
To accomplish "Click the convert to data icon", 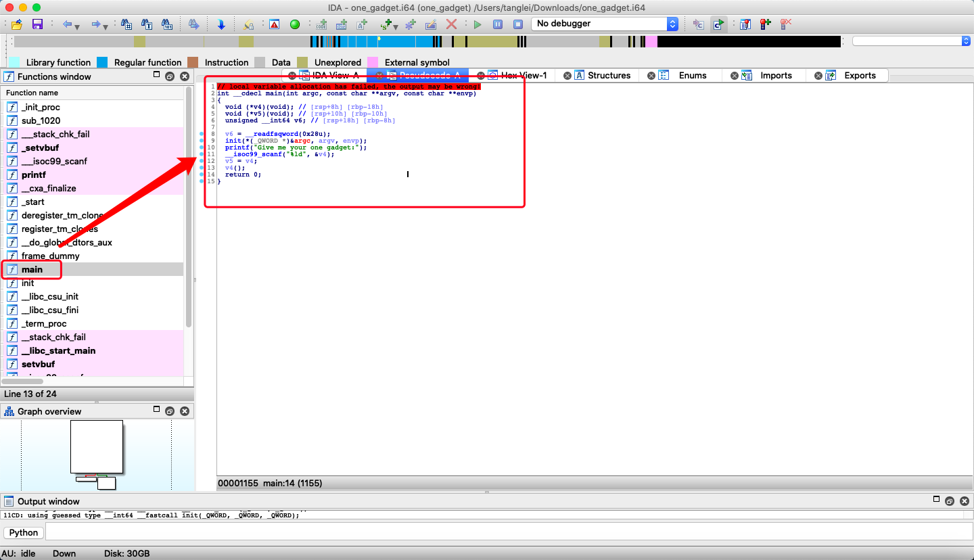I will pos(342,24).
